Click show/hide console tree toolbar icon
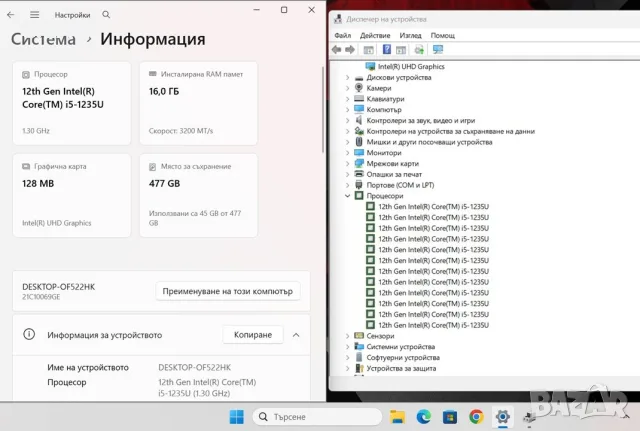 pos(369,50)
